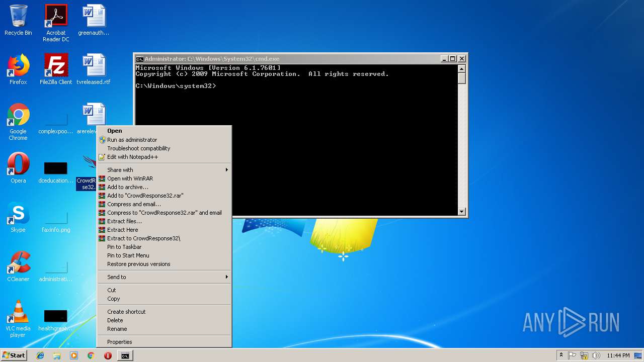Select Add to archive...
This screenshot has width=644, height=362.
(x=164, y=187)
